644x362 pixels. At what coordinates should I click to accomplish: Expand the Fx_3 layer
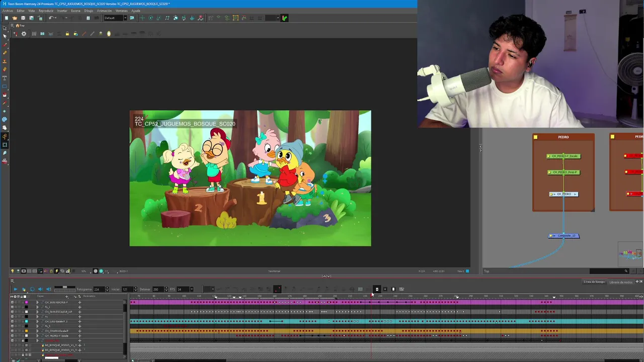point(37,326)
